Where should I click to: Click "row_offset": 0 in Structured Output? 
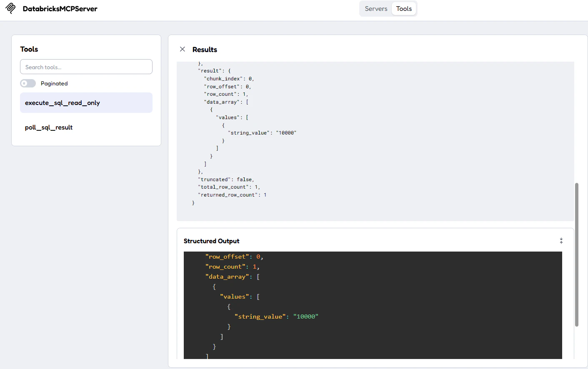[x=234, y=257]
